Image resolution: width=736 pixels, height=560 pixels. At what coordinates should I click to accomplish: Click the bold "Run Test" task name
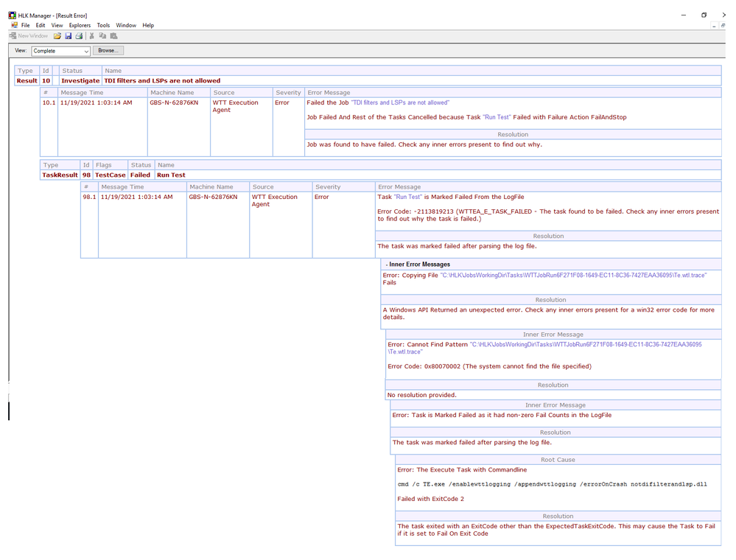[x=172, y=175]
